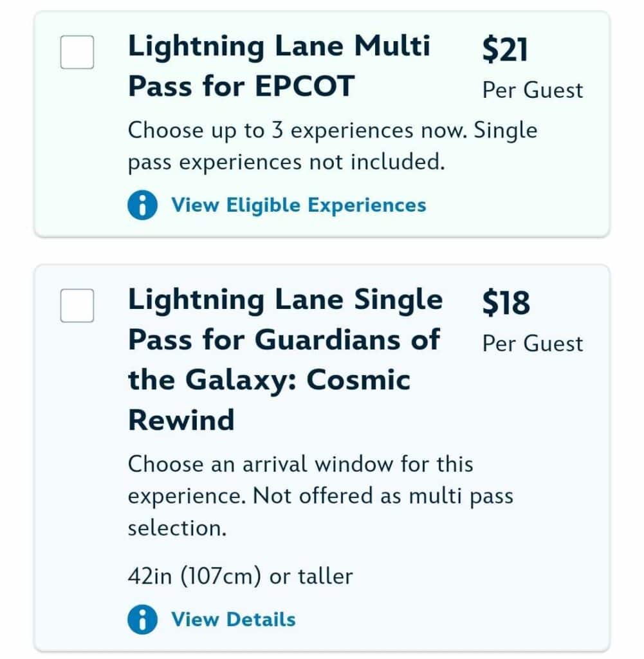Tap the Per Guest label under $21
This screenshot has width=644, height=659.
pos(533,90)
